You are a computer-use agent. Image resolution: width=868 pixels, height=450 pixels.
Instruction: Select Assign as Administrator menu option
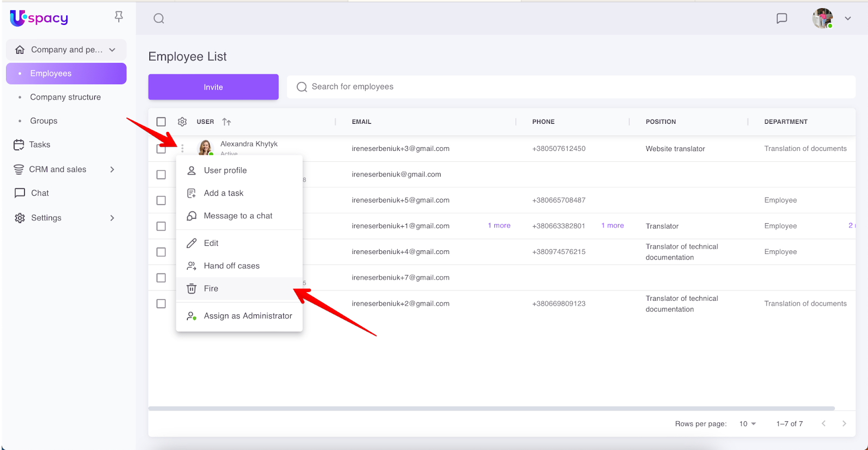(x=247, y=316)
